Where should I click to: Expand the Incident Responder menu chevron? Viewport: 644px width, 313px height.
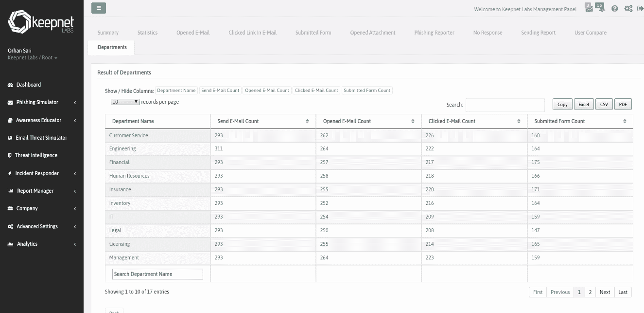point(75,173)
